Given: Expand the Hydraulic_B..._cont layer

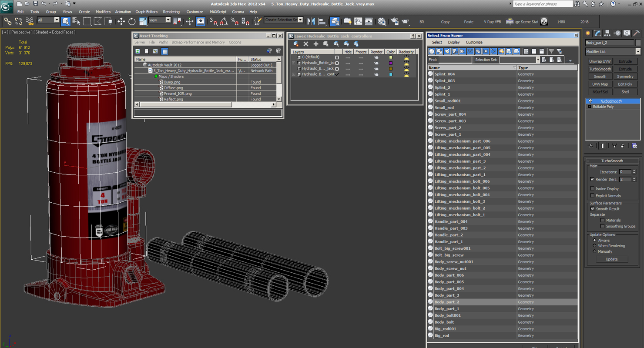Looking at the screenshot, I should [x=294, y=74].
